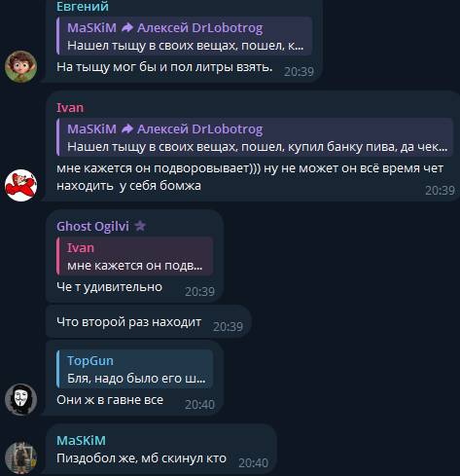The height and width of the screenshot is (476, 460).
Task: Open MaSKiM's photo avatar
Action: pos(20,458)
